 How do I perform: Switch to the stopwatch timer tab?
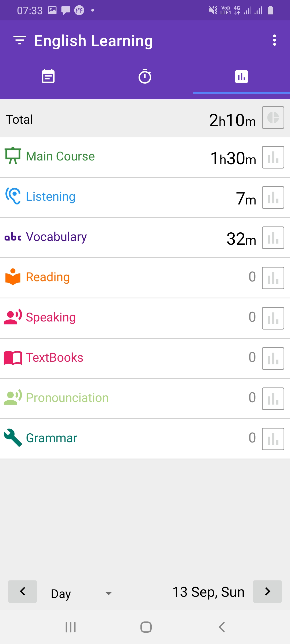(x=145, y=76)
